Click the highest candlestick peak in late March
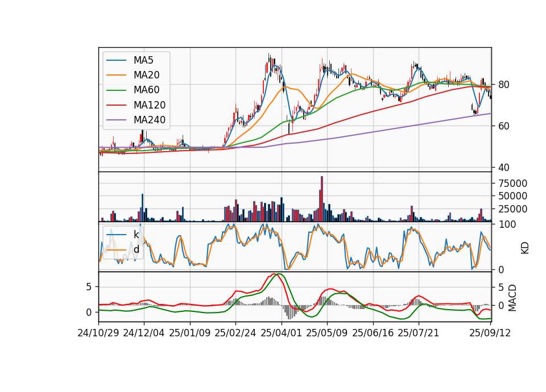The height and width of the screenshot is (392, 546). tap(269, 59)
